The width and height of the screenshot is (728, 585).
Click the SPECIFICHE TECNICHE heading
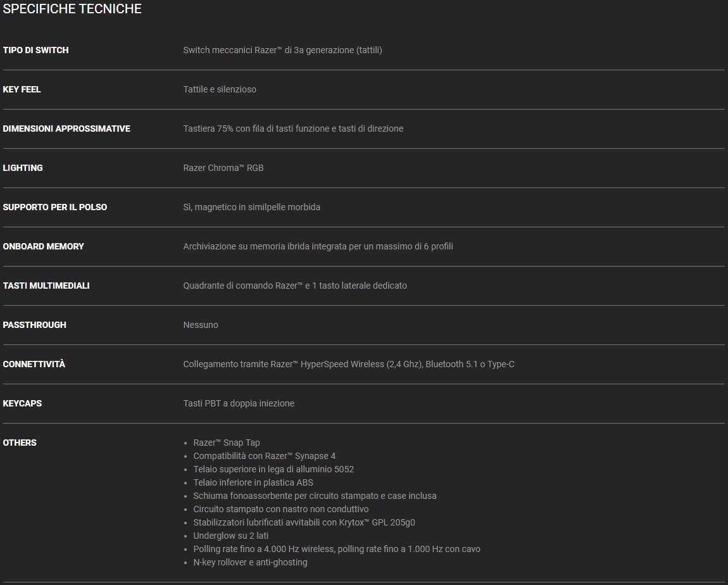pos(72,9)
